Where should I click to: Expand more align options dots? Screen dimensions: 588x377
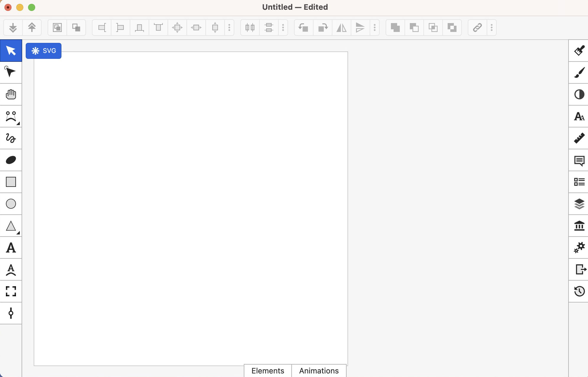pos(229,27)
